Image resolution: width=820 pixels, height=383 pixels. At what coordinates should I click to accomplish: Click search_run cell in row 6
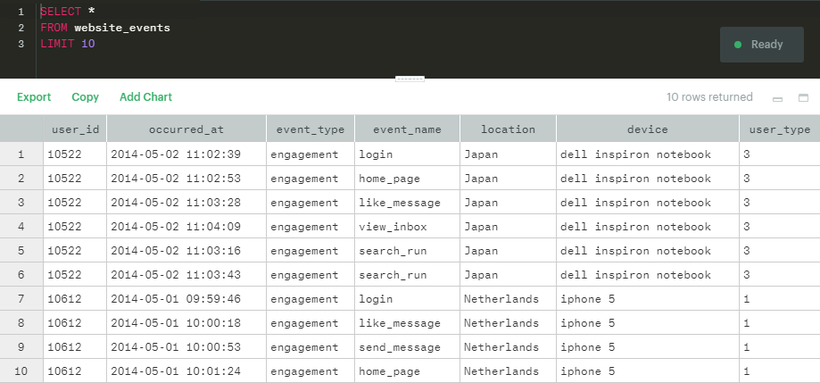407,275
